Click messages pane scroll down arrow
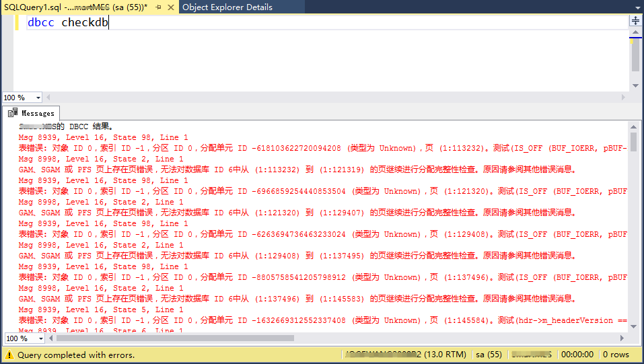644x364 pixels. pos(633,326)
